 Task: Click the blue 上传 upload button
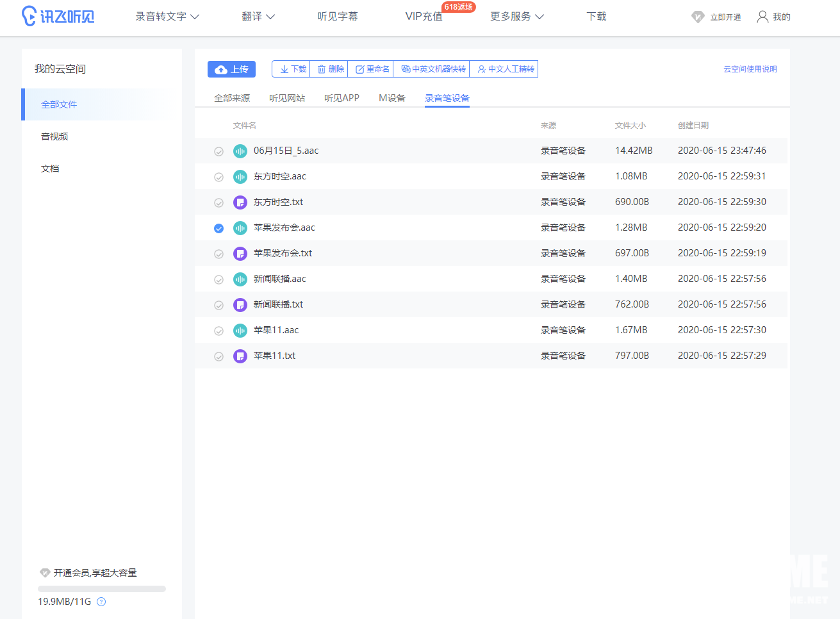tap(231, 69)
